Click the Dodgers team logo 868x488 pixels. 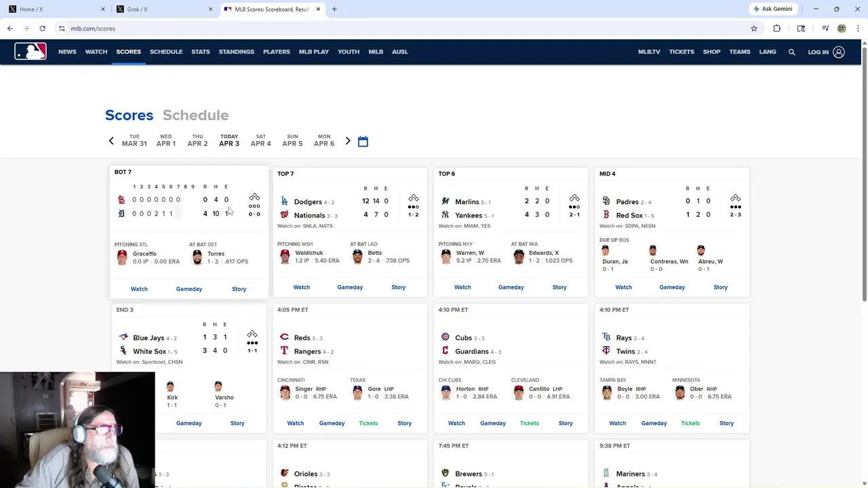tap(285, 201)
